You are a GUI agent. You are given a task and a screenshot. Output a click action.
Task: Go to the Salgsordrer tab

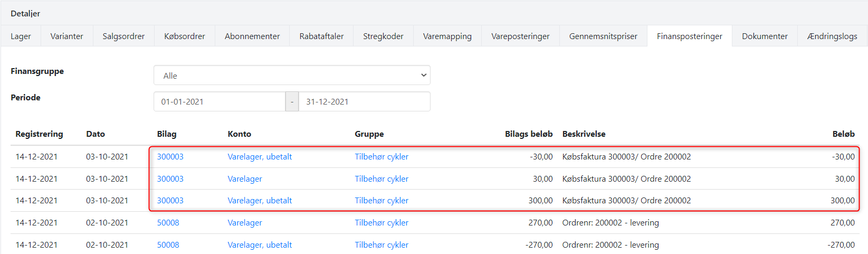pos(123,36)
